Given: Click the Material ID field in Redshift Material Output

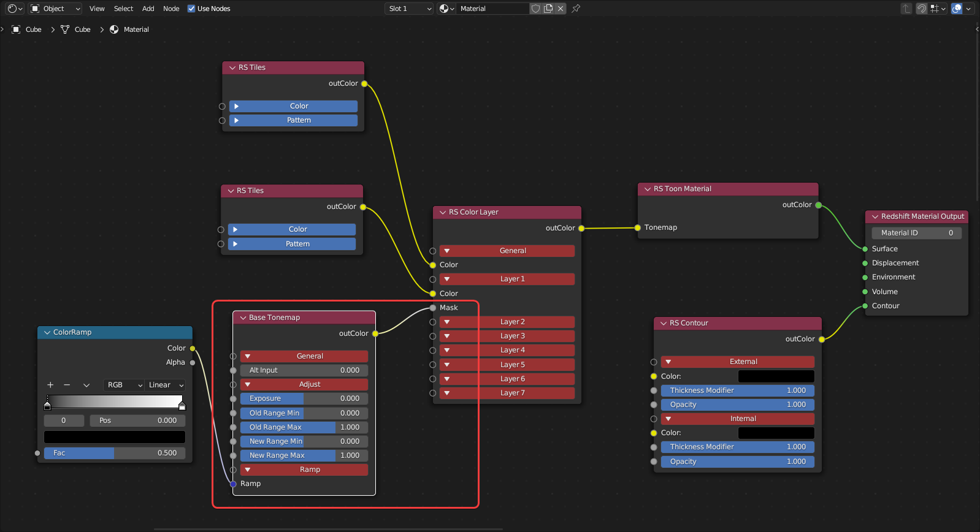Looking at the screenshot, I should coord(917,233).
